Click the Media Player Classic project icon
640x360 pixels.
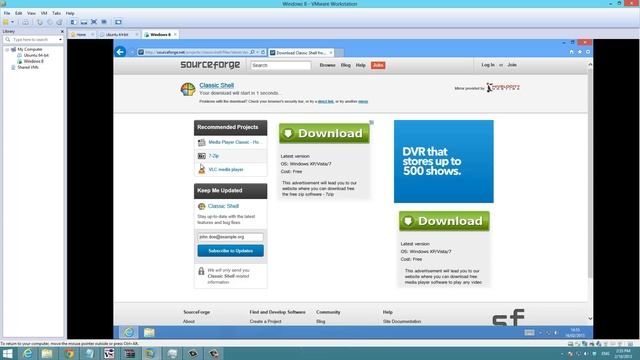pyautogui.click(x=201, y=142)
